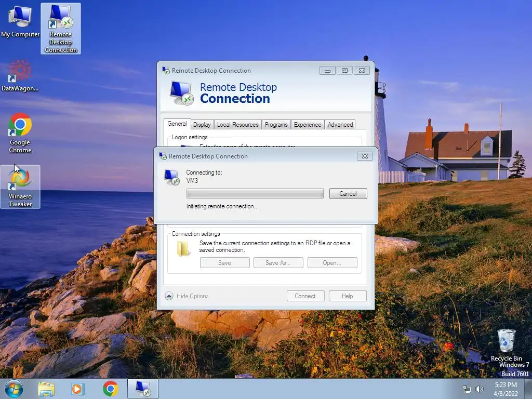Click the computer icon in connecting dialog
532x399 pixels.
[171, 177]
